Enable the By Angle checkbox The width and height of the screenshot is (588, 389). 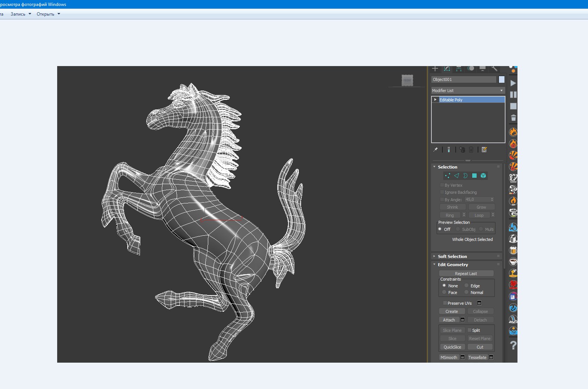[x=442, y=199]
